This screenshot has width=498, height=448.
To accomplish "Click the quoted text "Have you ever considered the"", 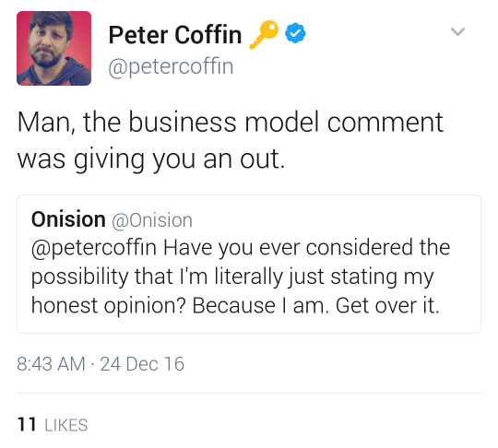I will click(x=307, y=248).
